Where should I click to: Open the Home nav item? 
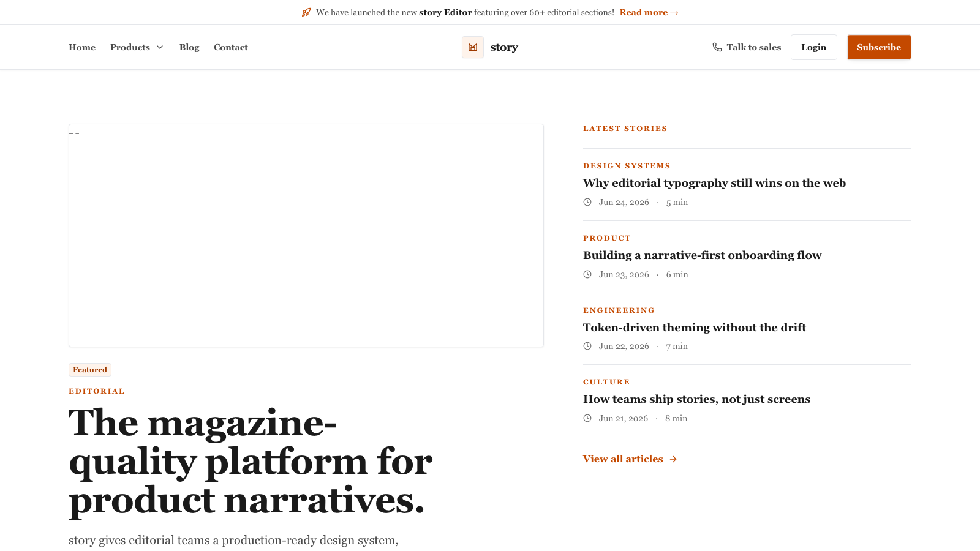click(82, 47)
